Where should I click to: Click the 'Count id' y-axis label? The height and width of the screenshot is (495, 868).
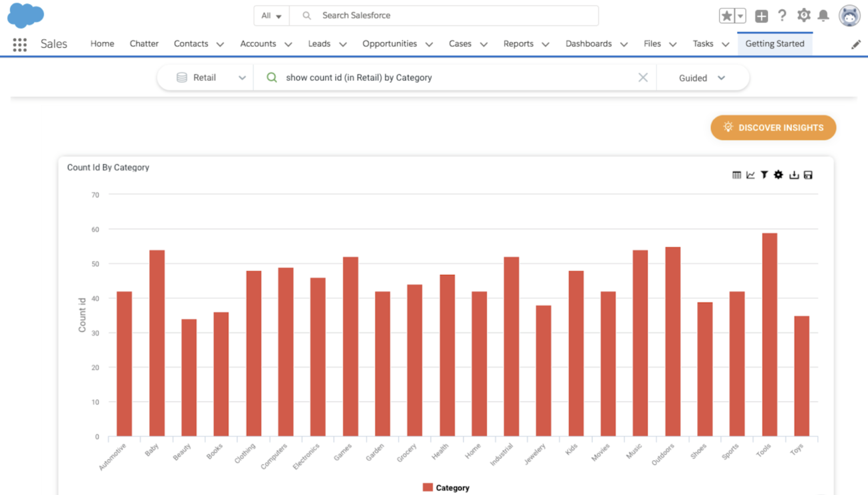[x=82, y=315]
